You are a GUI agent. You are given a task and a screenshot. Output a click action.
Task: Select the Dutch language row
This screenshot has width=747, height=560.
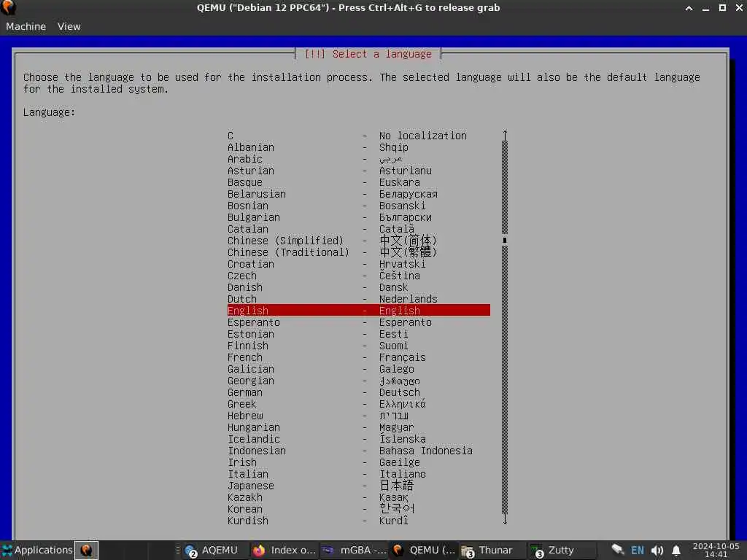pyautogui.click(x=359, y=299)
